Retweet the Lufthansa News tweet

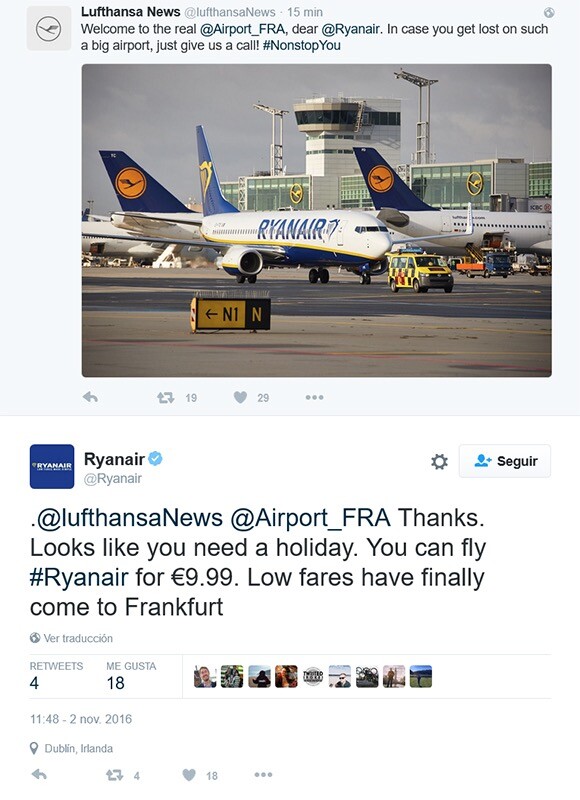pos(166,397)
